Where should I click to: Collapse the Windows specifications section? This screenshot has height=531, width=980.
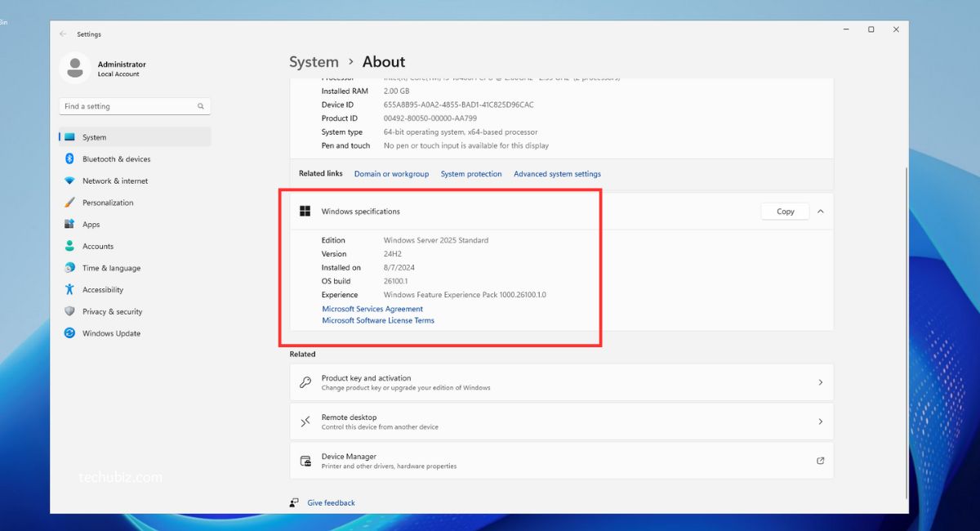[x=821, y=212]
